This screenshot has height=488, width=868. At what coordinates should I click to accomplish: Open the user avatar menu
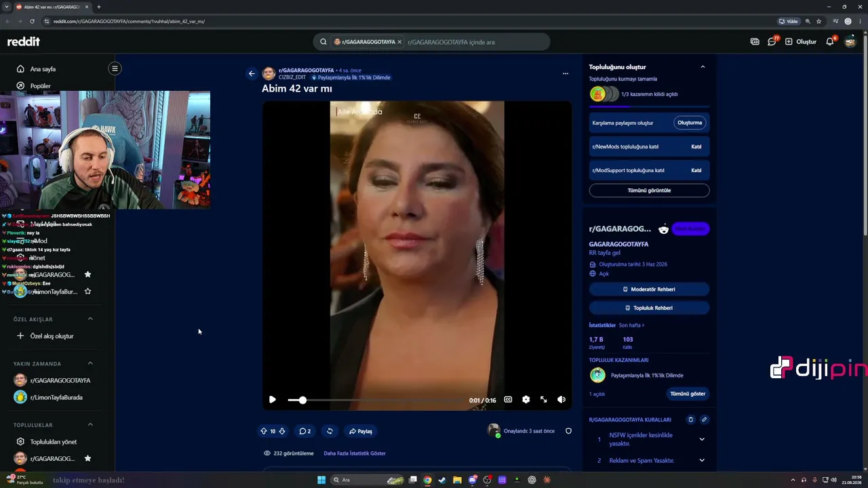[850, 41]
